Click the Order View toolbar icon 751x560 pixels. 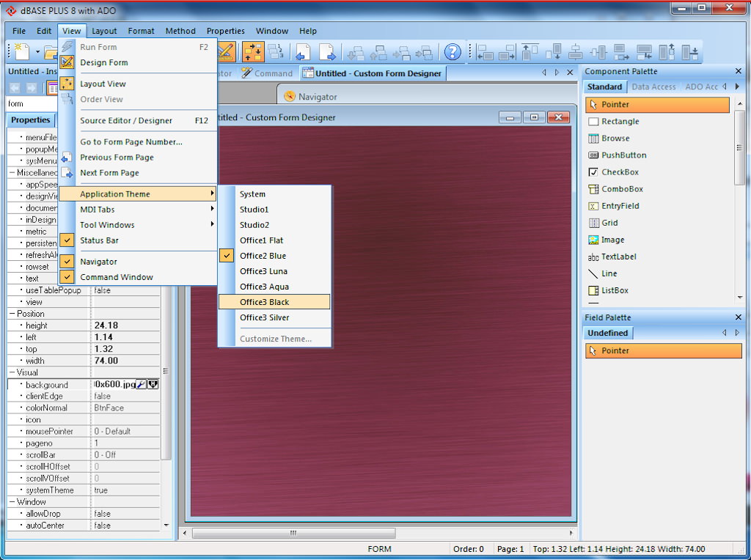click(276, 52)
